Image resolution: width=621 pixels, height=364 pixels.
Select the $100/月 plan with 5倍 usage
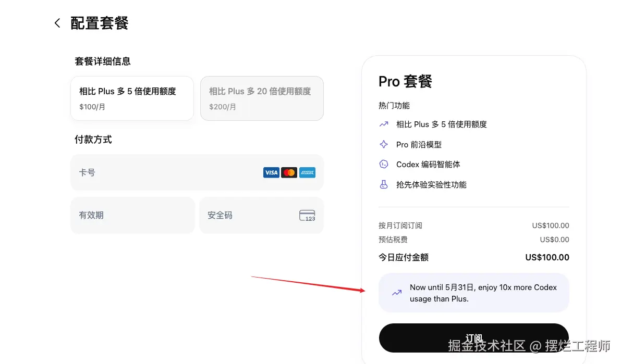point(132,98)
